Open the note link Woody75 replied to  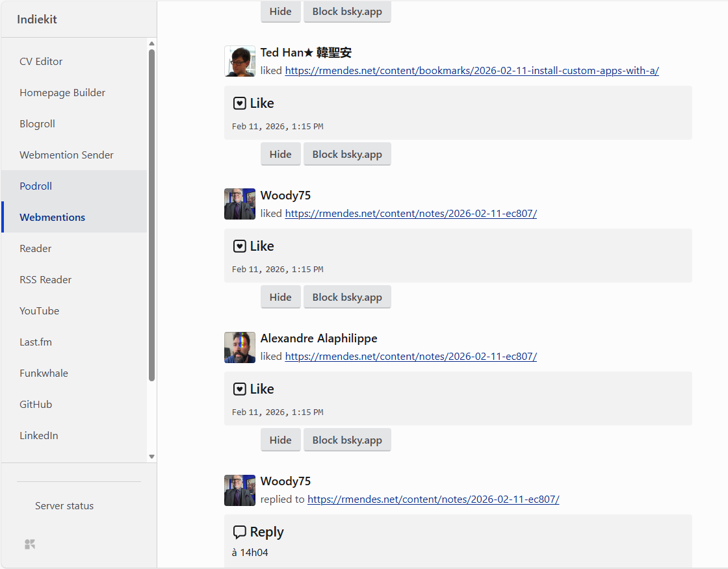tap(433, 499)
